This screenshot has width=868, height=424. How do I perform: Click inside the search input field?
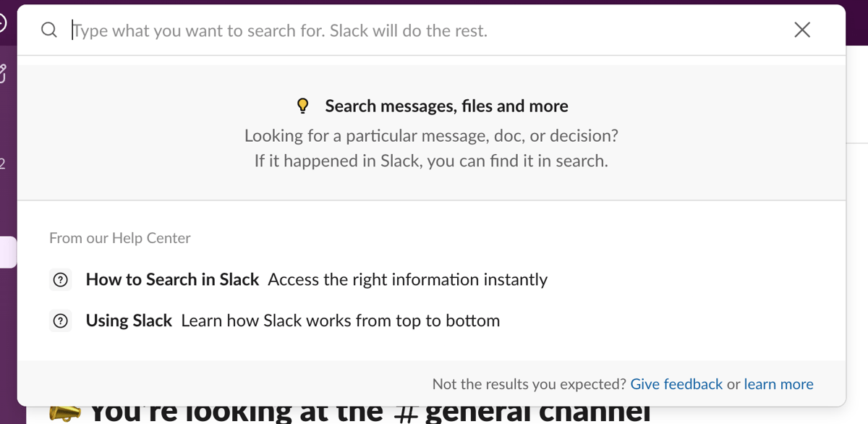tap(289, 30)
